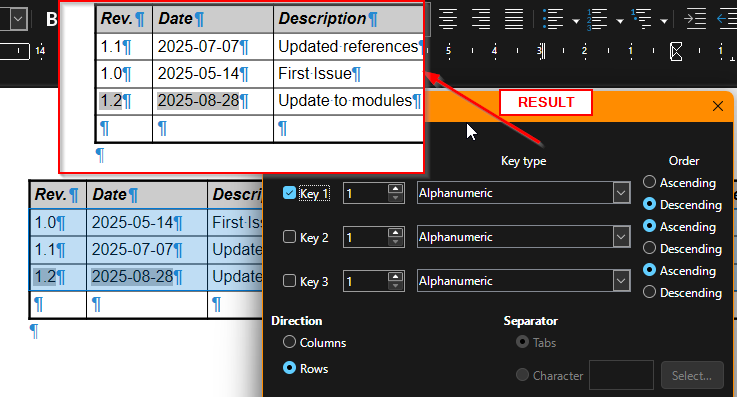This screenshot has height=397, width=737.
Task: Select the Character separator option
Action: (522, 375)
